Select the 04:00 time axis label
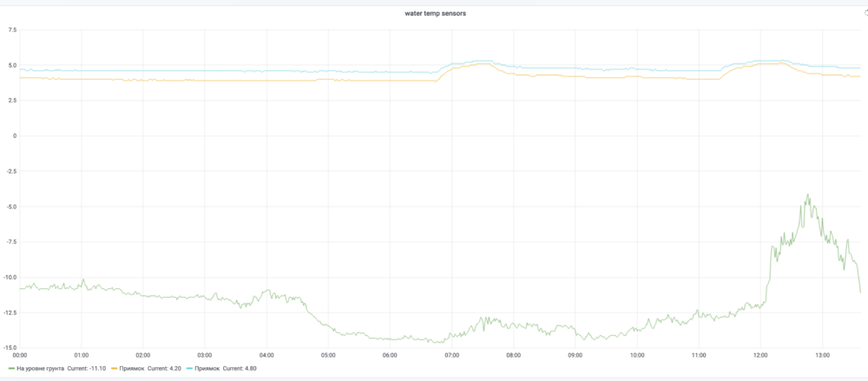Image resolution: width=868 pixels, height=381 pixels. click(x=266, y=355)
